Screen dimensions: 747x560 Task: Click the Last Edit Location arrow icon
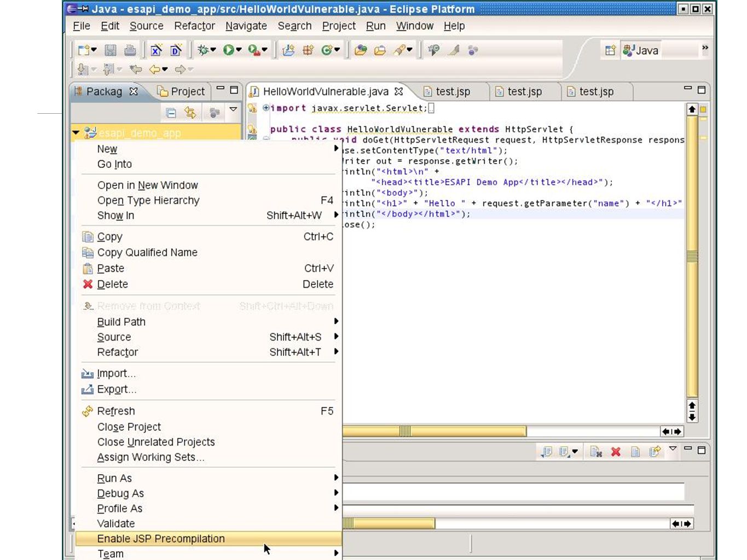tap(135, 69)
